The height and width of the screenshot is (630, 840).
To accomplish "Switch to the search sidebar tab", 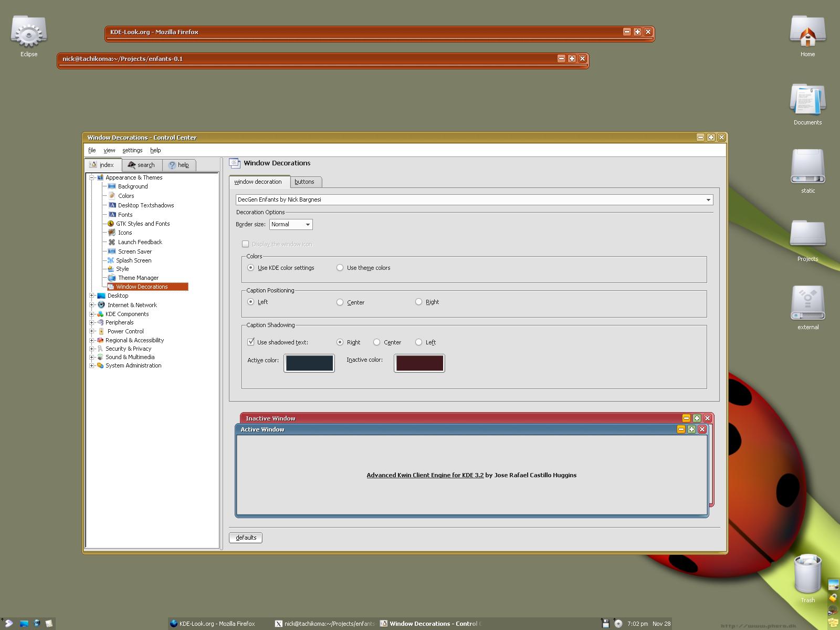I will [142, 165].
